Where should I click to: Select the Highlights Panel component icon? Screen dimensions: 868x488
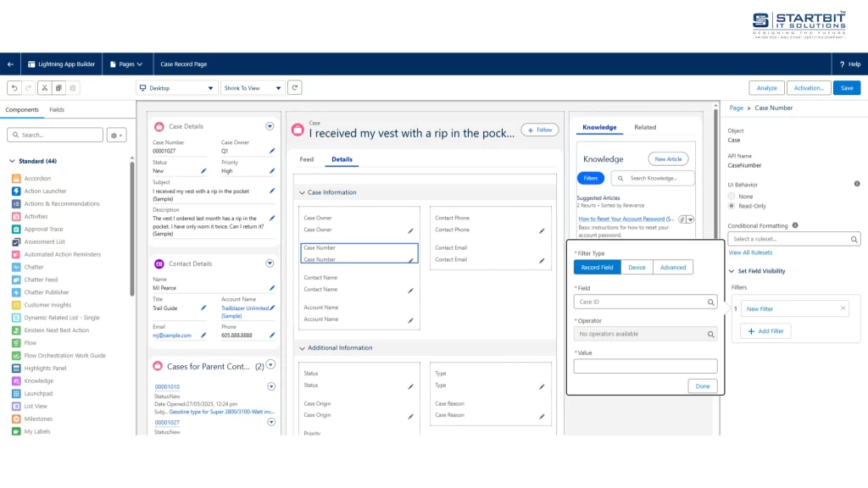click(x=16, y=368)
